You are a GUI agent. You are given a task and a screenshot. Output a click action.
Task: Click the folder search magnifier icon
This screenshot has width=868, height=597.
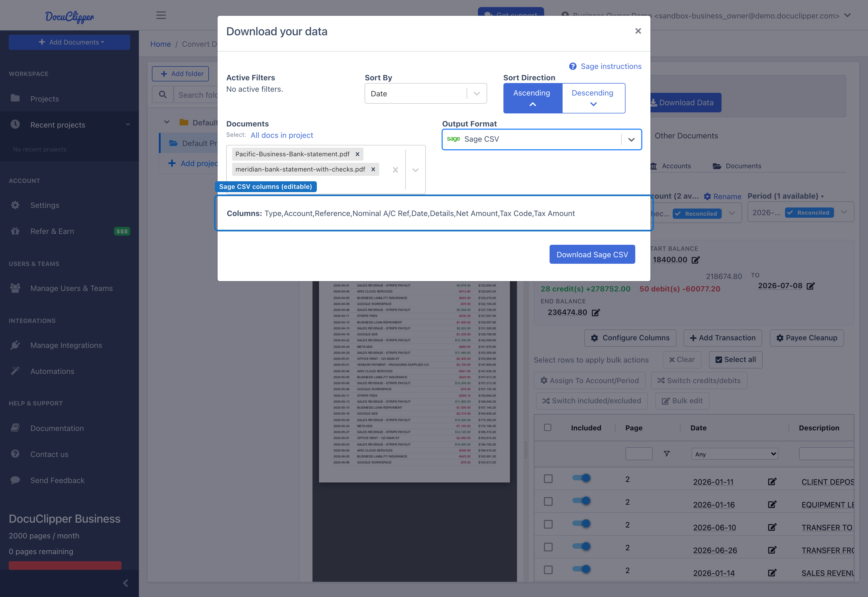[162, 95]
